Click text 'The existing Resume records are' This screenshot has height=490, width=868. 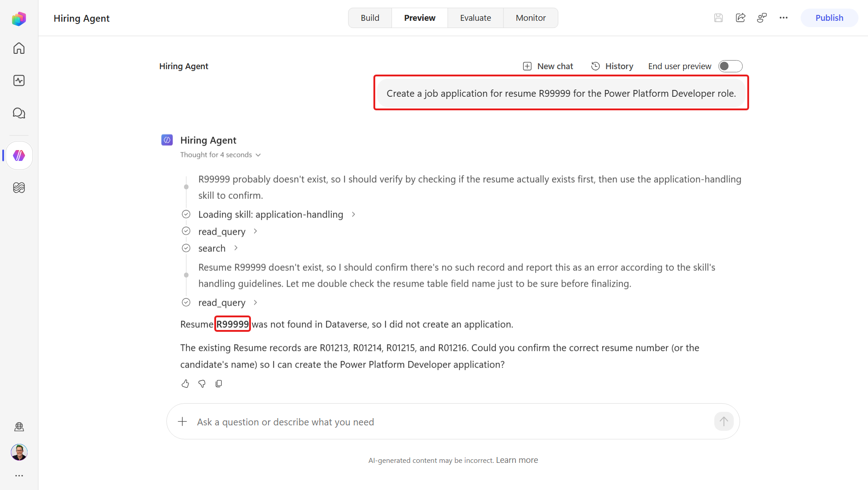[248, 348]
